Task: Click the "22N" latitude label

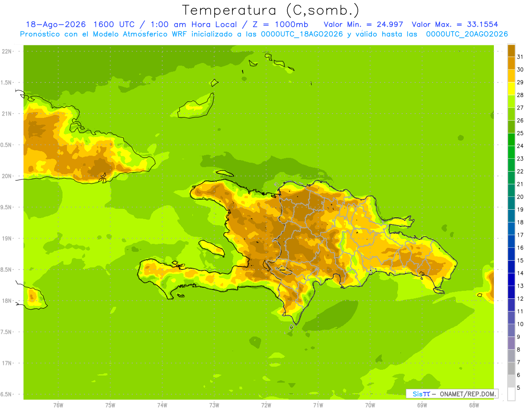Action: click(x=7, y=51)
